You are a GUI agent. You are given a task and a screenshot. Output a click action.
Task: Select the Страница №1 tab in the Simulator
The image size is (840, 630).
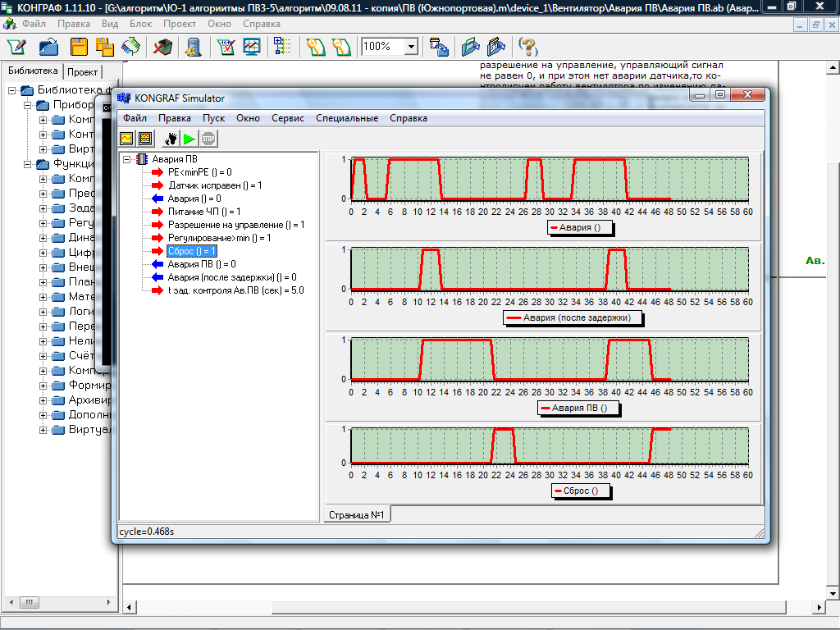tap(357, 515)
